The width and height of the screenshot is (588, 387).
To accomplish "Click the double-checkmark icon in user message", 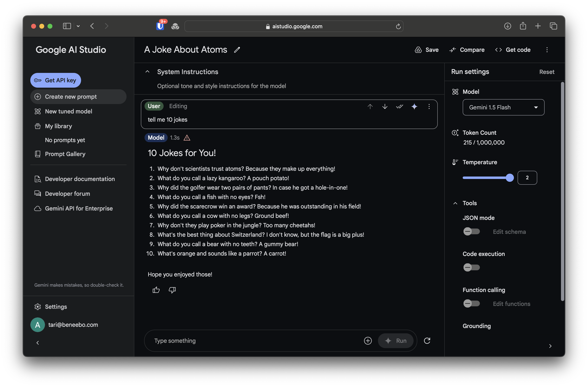I will (x=399, y=106).
